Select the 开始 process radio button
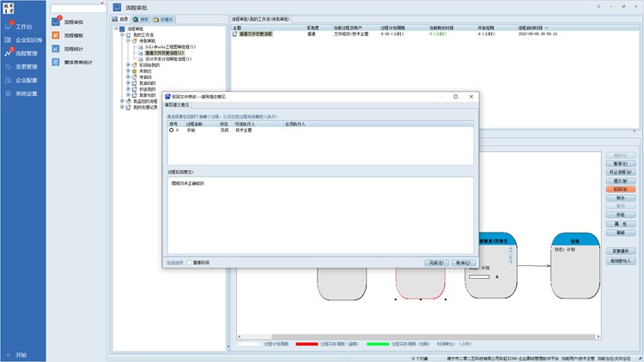This screenshot has height=362, width=644. 171,130
